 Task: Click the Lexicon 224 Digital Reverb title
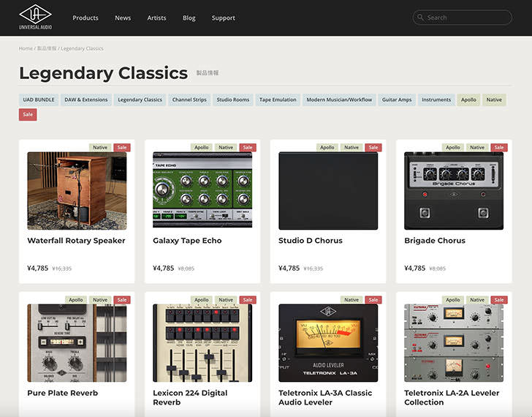[190, 398]
